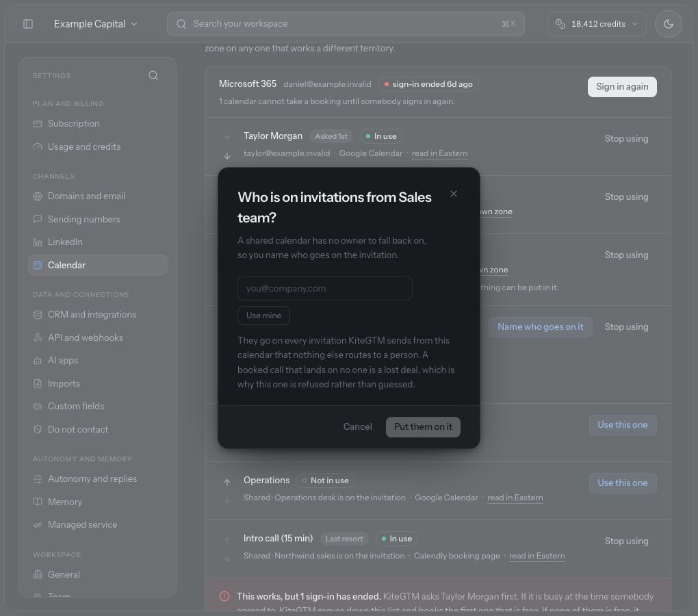Click the Do not contact icon
The image size is (698, 616).
coord(38,430)
